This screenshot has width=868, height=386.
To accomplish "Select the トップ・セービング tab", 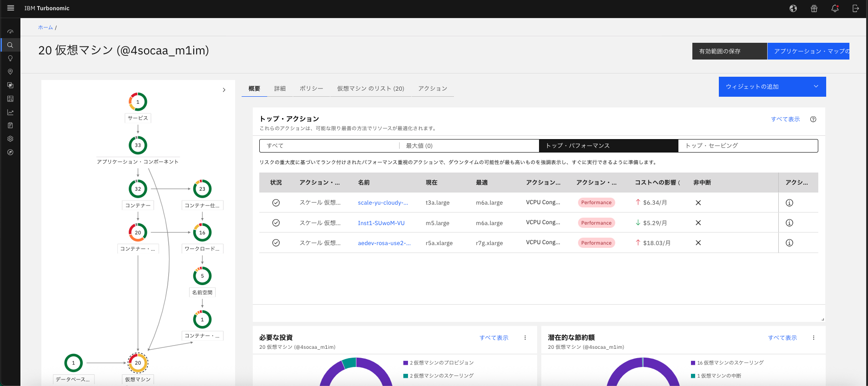I will [x=748, y=146].
